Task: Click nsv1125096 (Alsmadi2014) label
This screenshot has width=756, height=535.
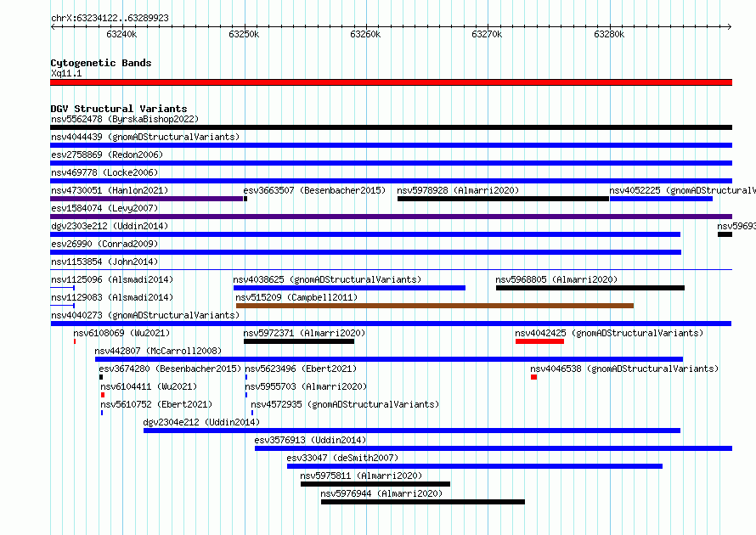Action: [112, 279]
